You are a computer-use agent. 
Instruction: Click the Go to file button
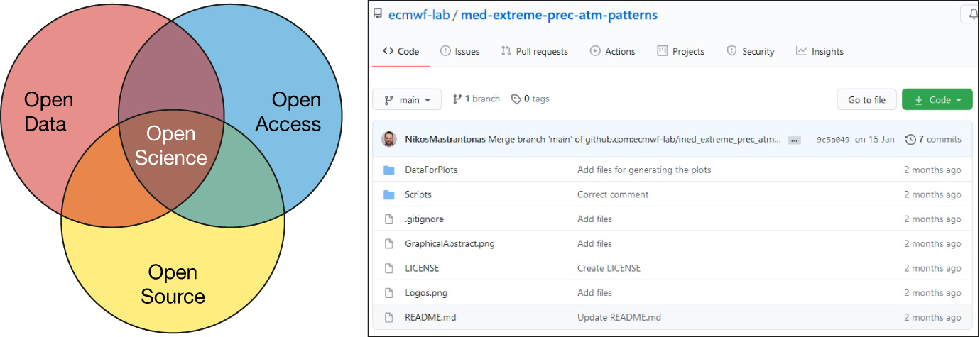[x=866, y=100]
